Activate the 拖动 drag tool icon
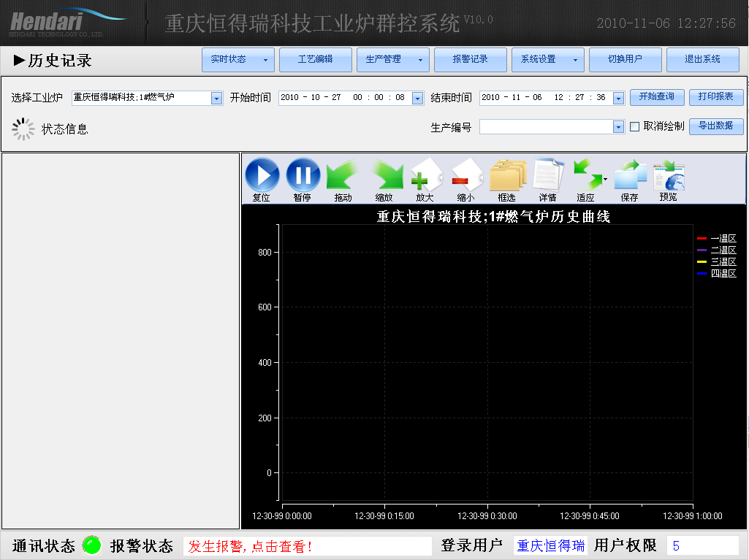The height and width of the screenshot is (560, 749). pyautogui.click(x=341, y=175)
